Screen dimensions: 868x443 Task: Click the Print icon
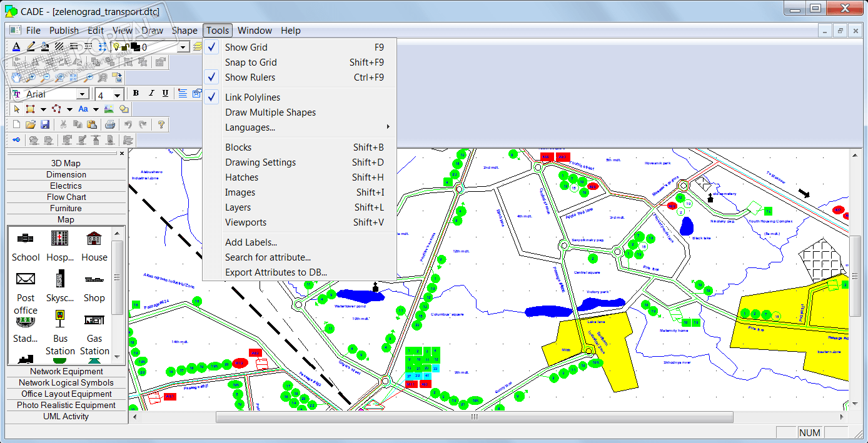coord(110,124)
